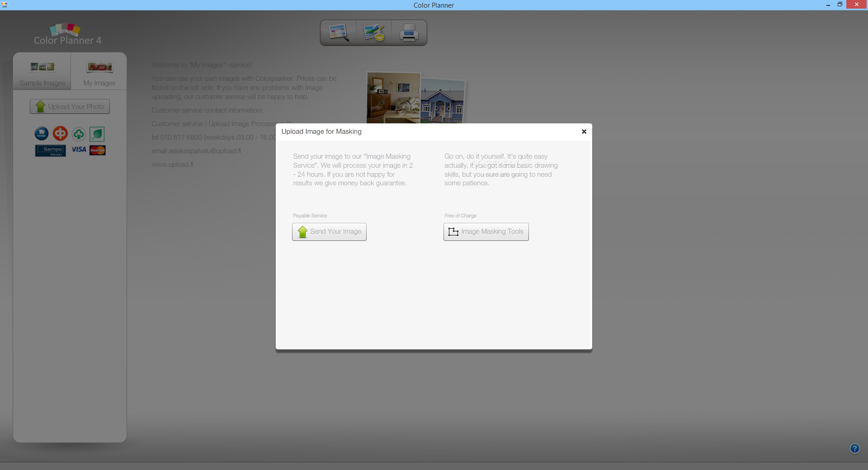Restore down the Color Planner window
The width and height of the screenshot is (868, 470).
tap(840, 5)
